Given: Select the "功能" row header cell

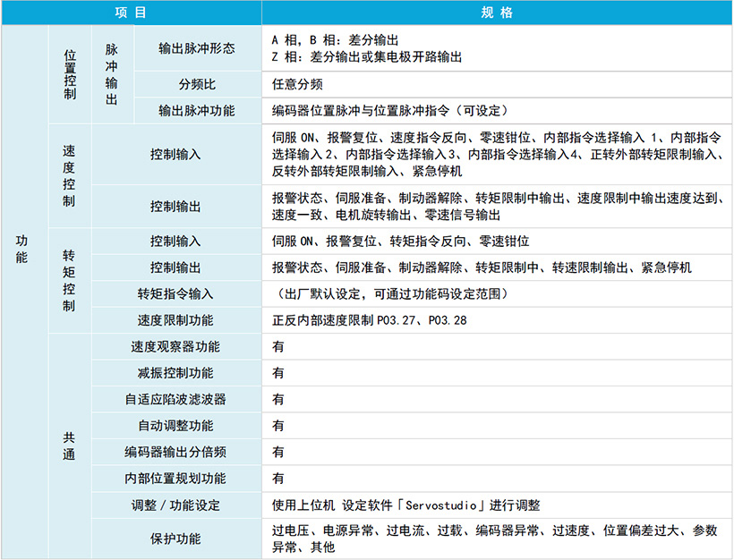Looking at the screenshot, I should tap(22, 248).
